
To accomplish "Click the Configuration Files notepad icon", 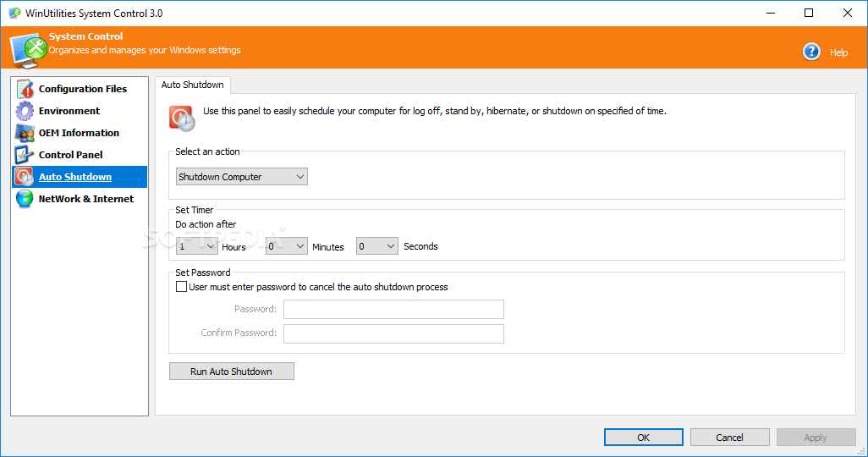I will [25, 89].
